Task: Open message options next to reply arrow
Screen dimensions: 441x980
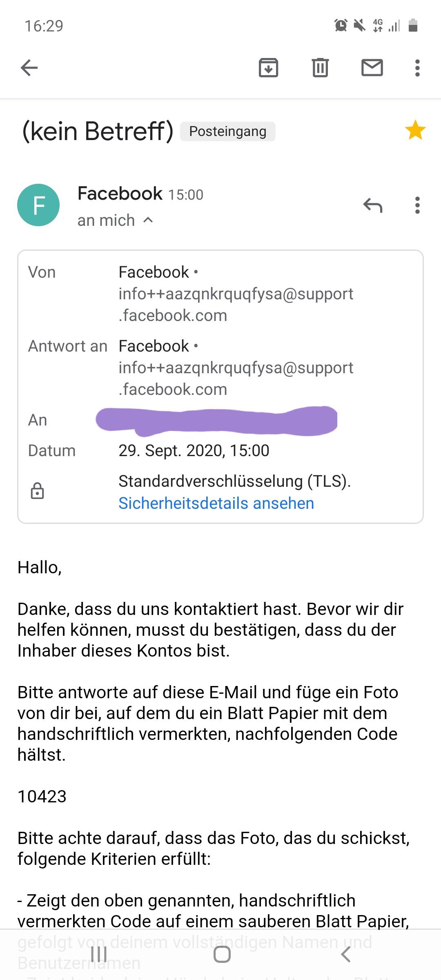Action: point(417,205)
